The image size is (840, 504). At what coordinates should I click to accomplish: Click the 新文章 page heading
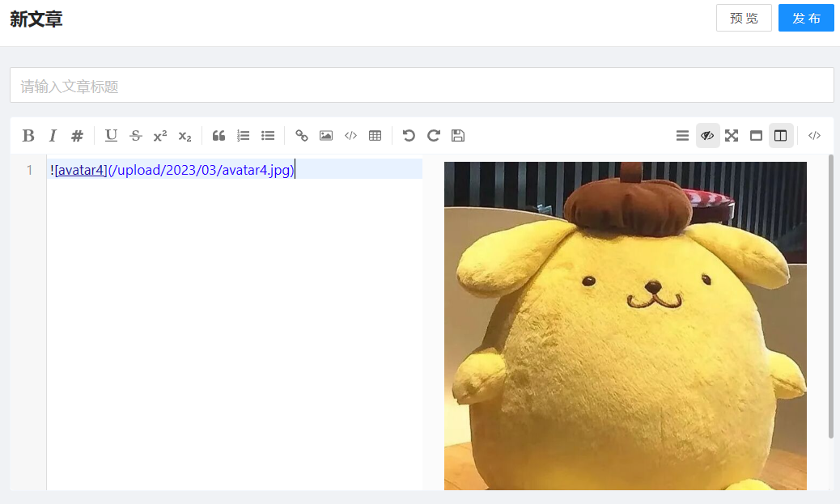click(36, 19)
